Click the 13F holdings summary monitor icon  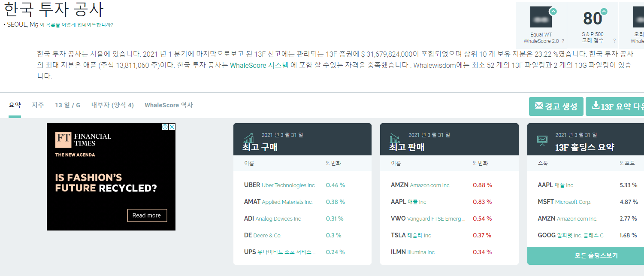point(542,140)
